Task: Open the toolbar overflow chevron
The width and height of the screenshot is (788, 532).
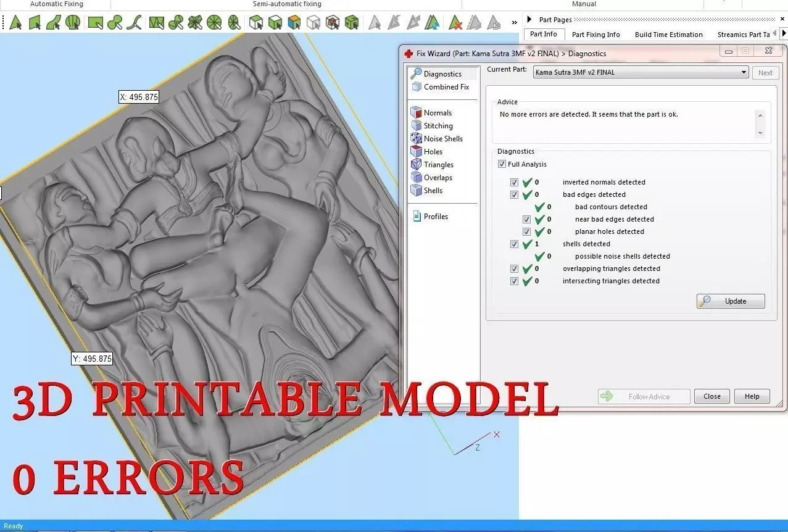Action: click(515, 23)
